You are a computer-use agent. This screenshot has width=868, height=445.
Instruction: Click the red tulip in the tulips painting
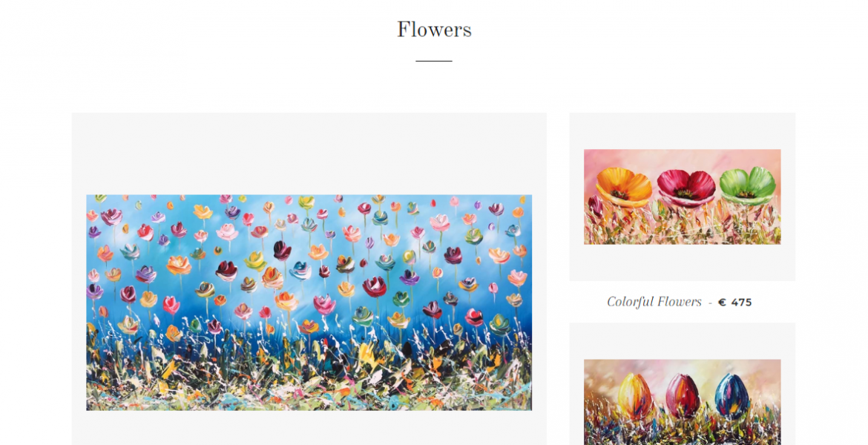click(683, 396)
